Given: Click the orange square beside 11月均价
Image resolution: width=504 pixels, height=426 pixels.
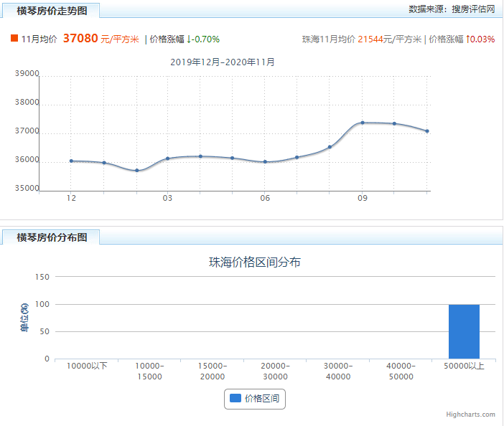Looking at the screenshot, I should (14, 38).
